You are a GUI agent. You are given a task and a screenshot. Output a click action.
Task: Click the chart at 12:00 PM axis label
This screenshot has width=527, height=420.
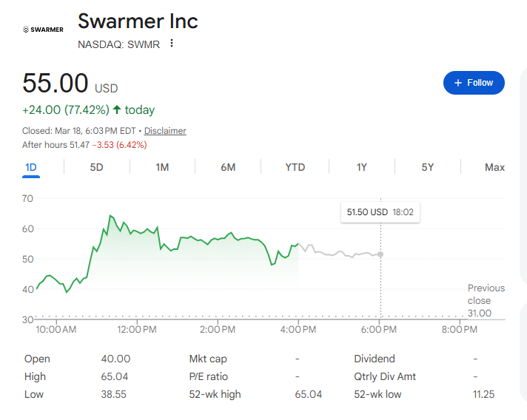click(137, 329)
